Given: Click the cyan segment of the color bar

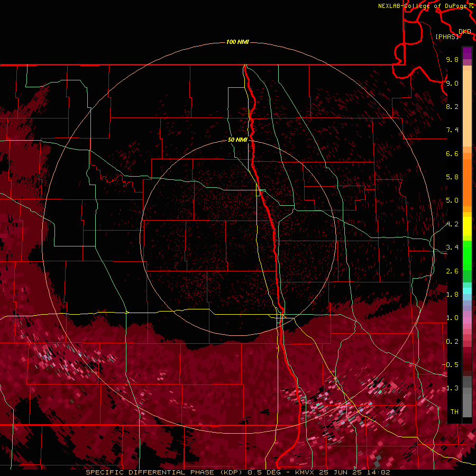Looking at the screenshot, I should click(x=467, y=291).
